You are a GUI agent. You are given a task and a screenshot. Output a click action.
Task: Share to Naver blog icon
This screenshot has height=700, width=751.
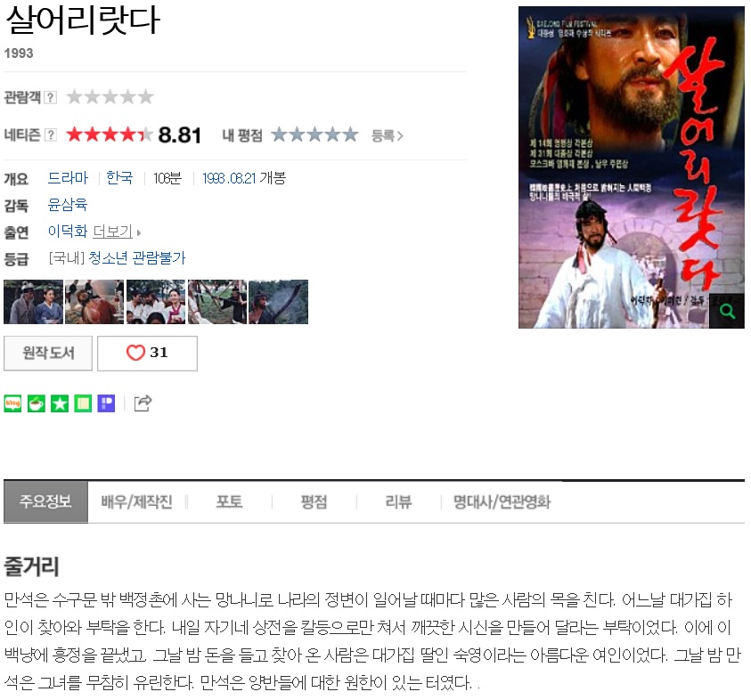coord(12,403)
